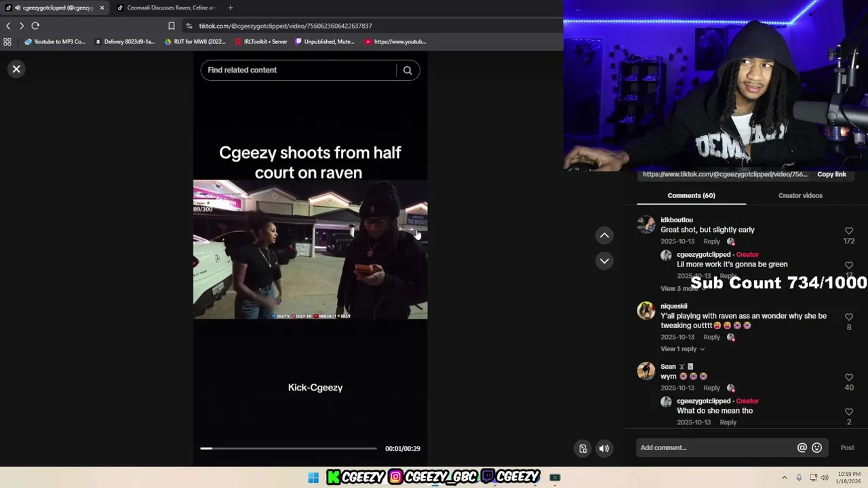Click the @ mention icon
Image resolution: width=868 pixels, height=488 pixels.
tap(802, 447)
